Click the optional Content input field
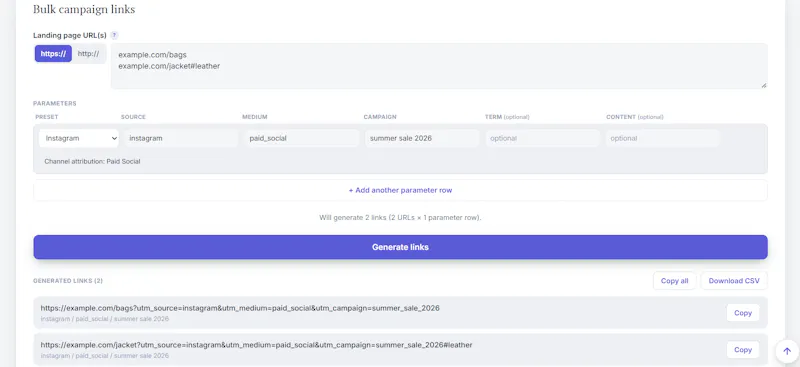 pos(663,138)
